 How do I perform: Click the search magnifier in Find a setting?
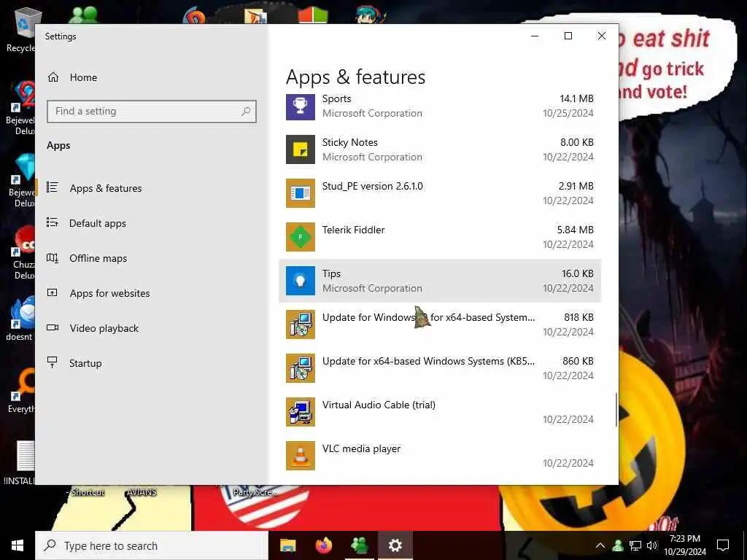click(x=246, y=112)
